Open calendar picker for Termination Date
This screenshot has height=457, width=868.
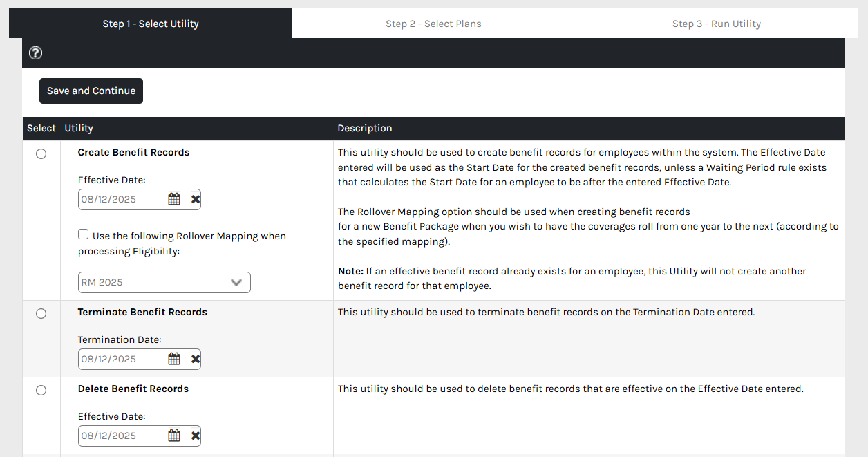click(174, 359)
